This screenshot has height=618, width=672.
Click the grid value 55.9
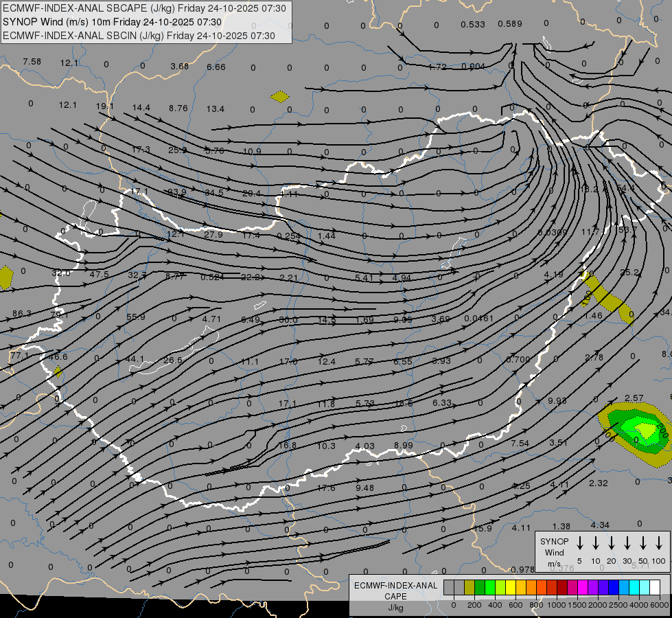click(136, 317)
